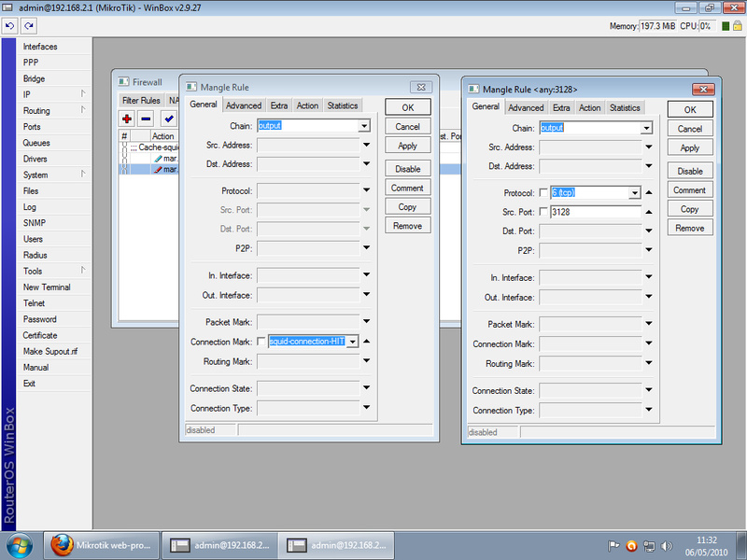Switch to second admin@192.168.2 taskbar window
The height and width of the screenshot is (560, 747).
(336, 546)
